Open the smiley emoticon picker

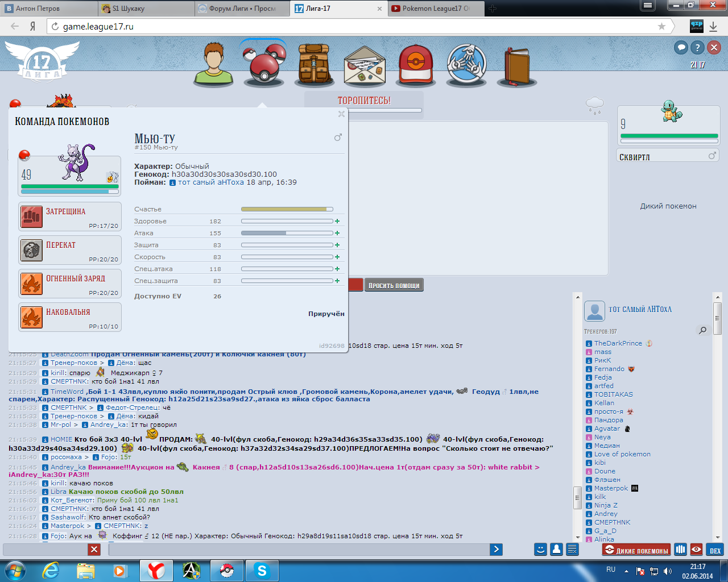click(540, 549)
